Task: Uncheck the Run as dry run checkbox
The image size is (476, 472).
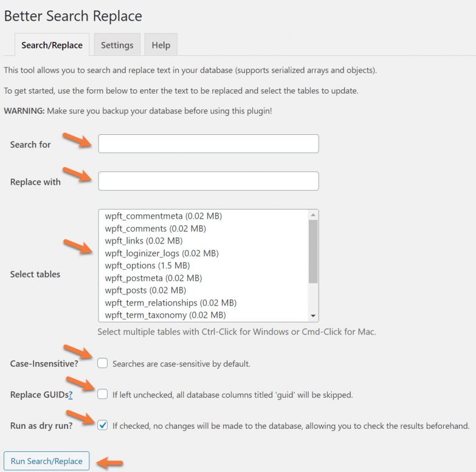Action: [103, 425]
